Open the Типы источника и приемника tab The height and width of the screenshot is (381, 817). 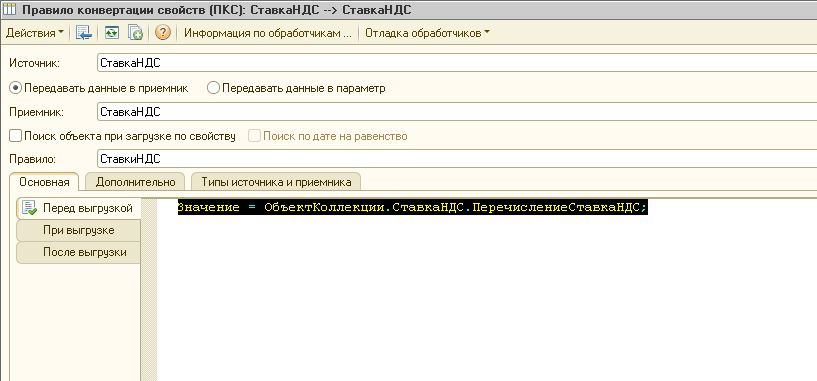click(276, 182)
